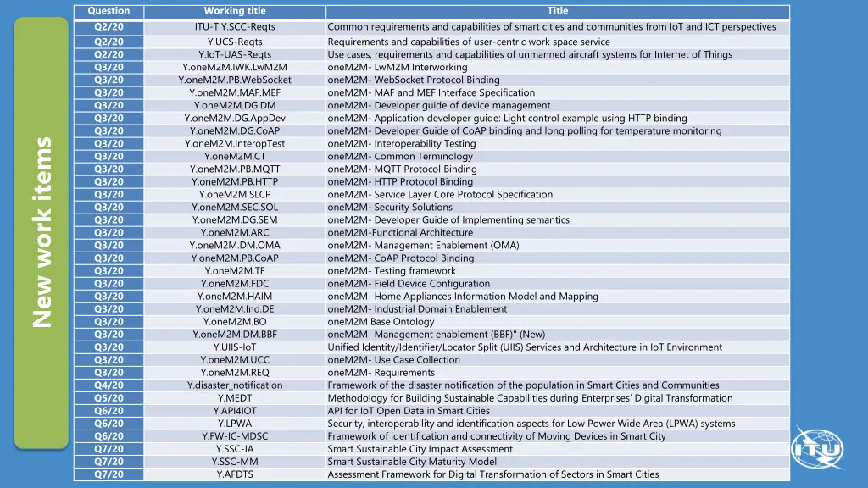
Task: Click the title "Smart Sustainable City Maturity Model"
Action: [x=412, y=462]
